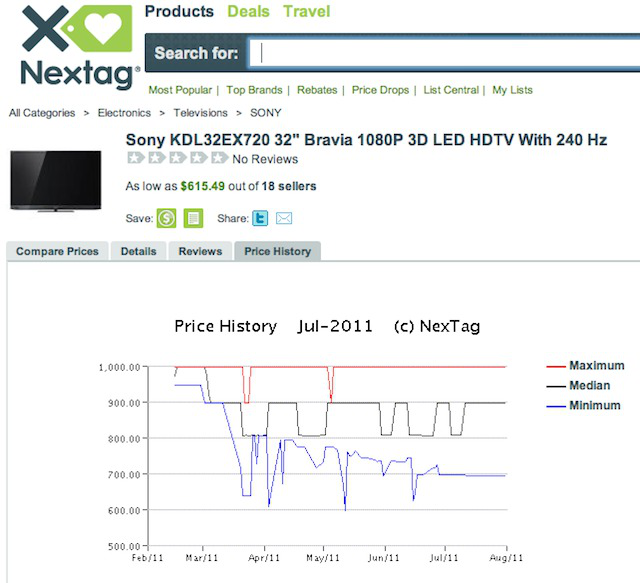Open Top Brands link
Screen dimensions: 640x583
[x=254, y=90]
